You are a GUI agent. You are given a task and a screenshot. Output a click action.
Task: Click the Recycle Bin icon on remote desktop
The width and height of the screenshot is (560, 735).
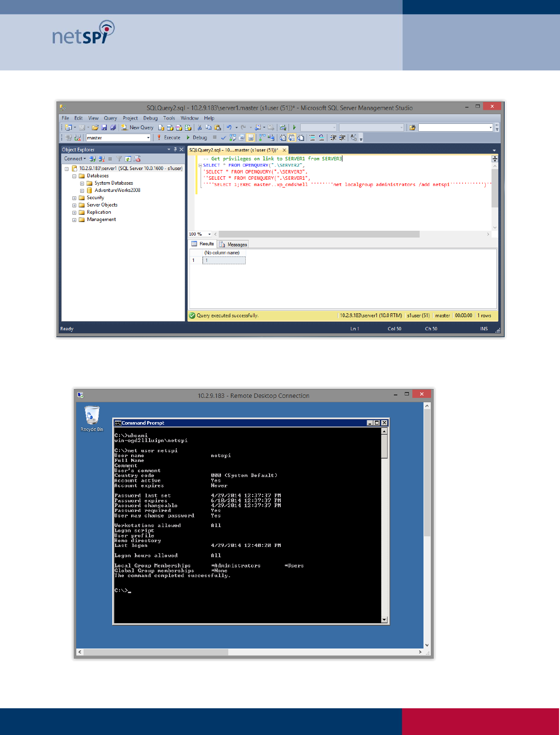tap(92, 419)
